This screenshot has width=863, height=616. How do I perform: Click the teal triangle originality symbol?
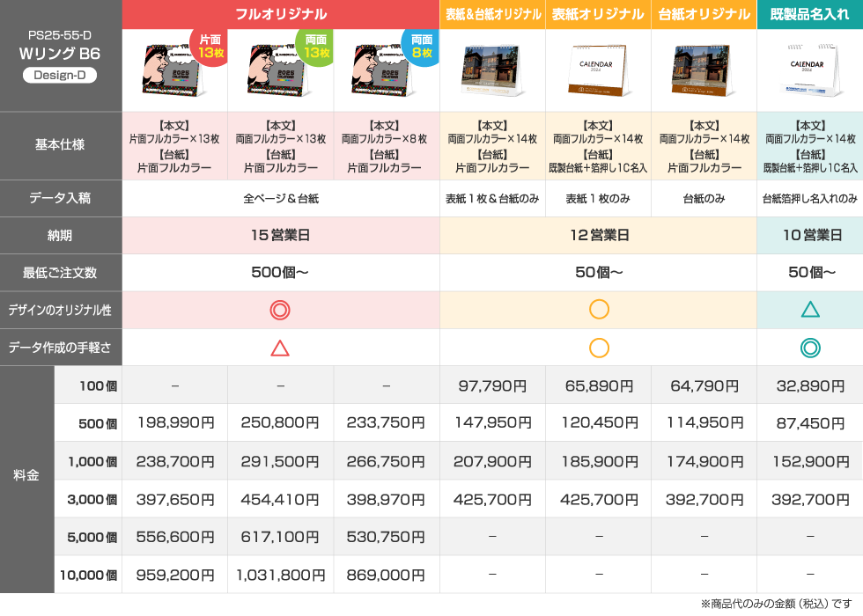point(809,310)
